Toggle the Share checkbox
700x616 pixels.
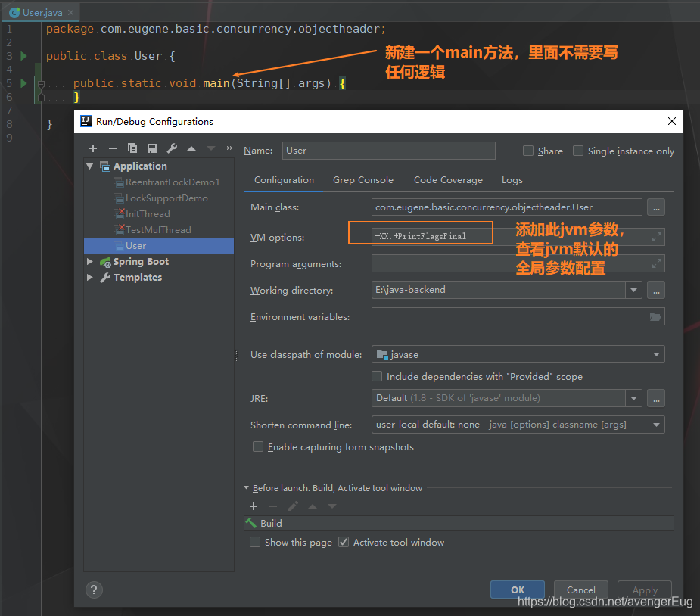click(528, 151)
